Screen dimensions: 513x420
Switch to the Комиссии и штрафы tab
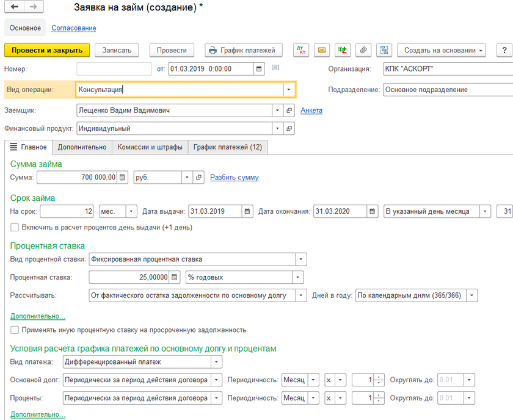(150, 147)
